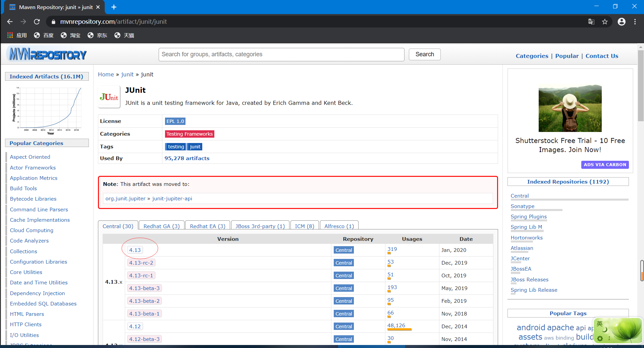Open version 4.13 link
Image resolution: width=644 pixels, height=348 pixels.
click(135, 250)
